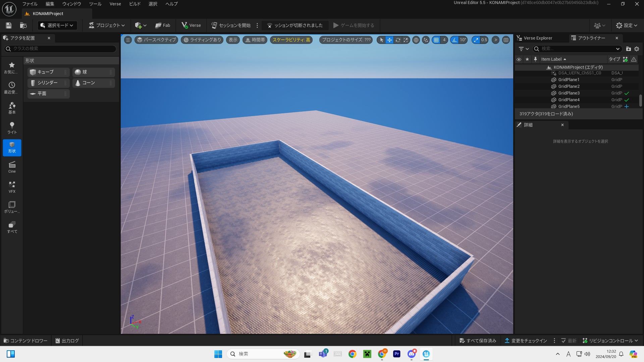Click the save current level icon
Image resolution: width=644 pixels, height=362 pixels.
coord(9,25)
